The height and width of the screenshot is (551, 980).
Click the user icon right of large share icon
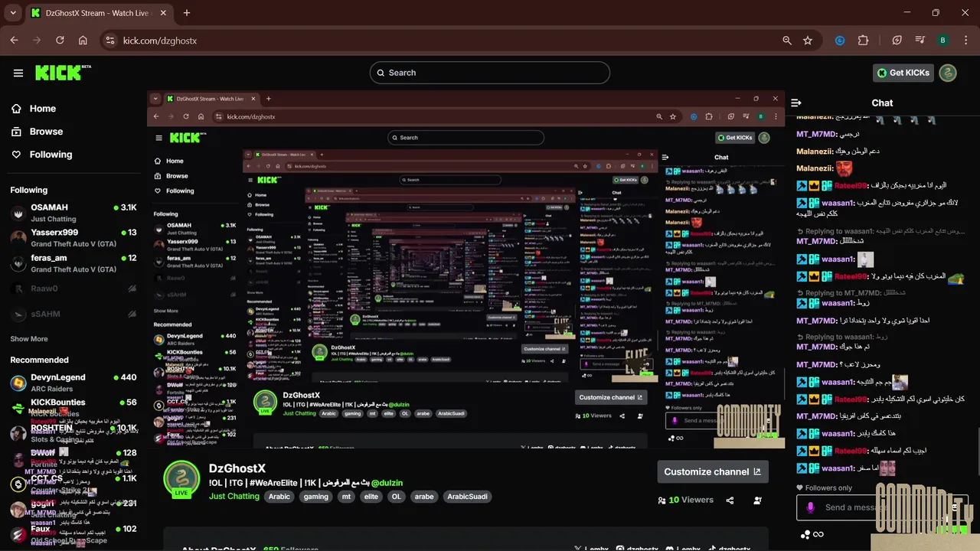[757, 500]
